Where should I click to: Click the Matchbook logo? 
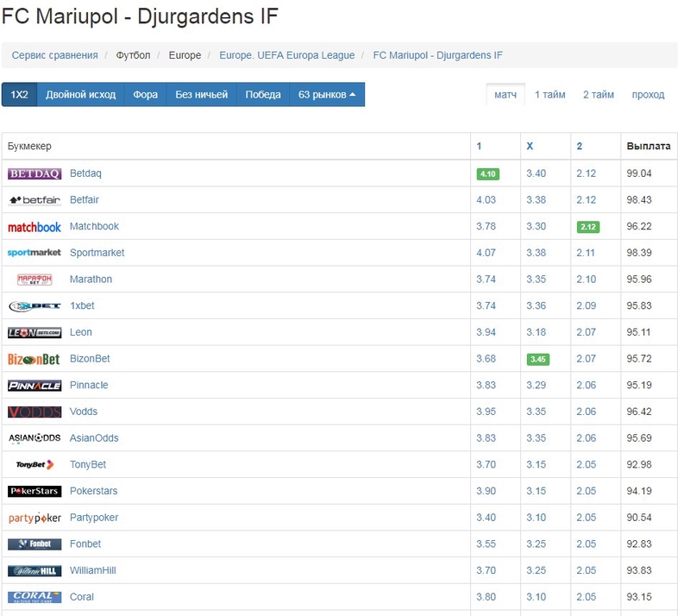pyautogui.click(x=34, y=227)
